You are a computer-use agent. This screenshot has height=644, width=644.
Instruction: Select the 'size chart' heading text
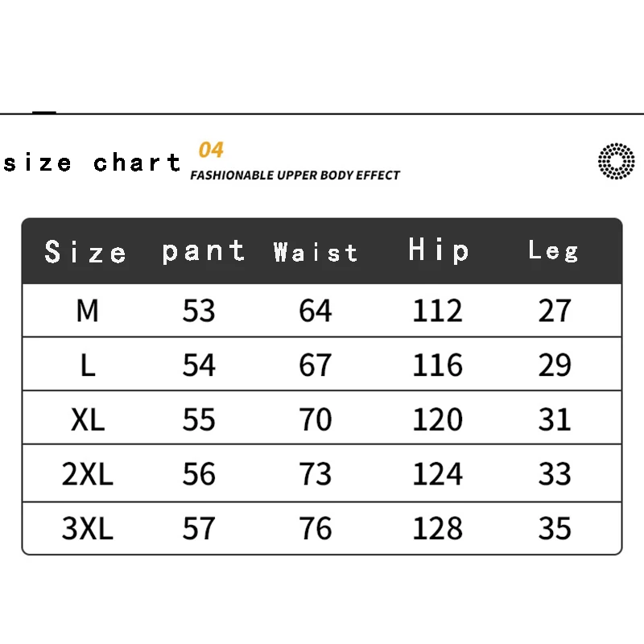(x=92, y=163)
